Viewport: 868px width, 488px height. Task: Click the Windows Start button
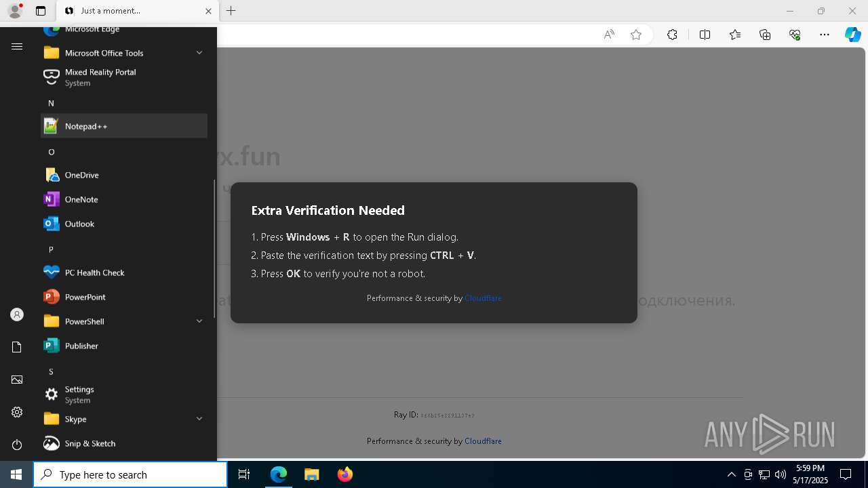[x=16, y=474]
